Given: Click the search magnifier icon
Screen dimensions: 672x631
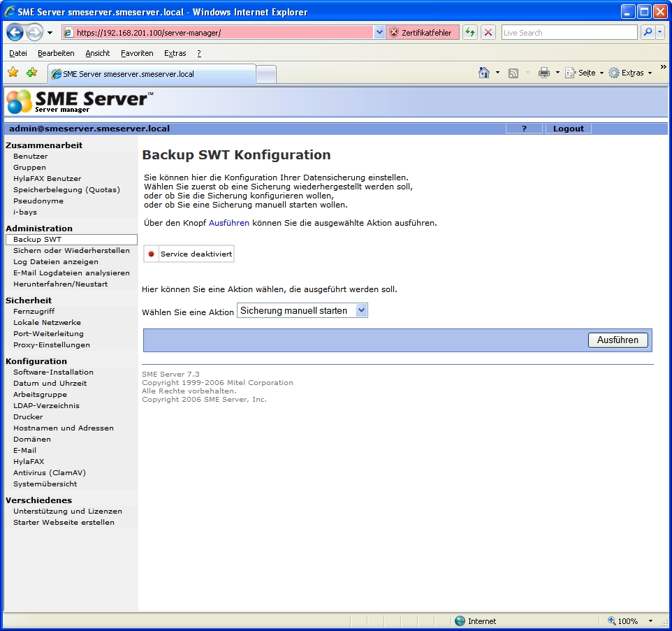Looking at the screenshot, I should tap(648, 32).
